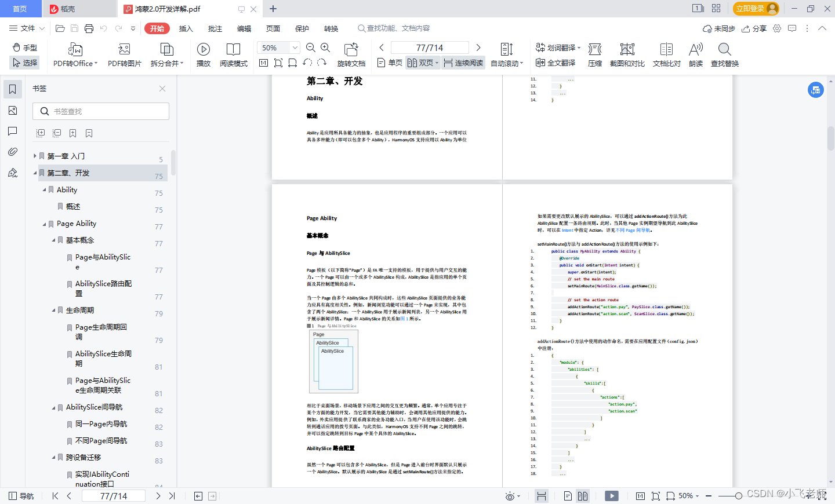
Task: Click 压缩 compress tool
Action: (595, 56)
